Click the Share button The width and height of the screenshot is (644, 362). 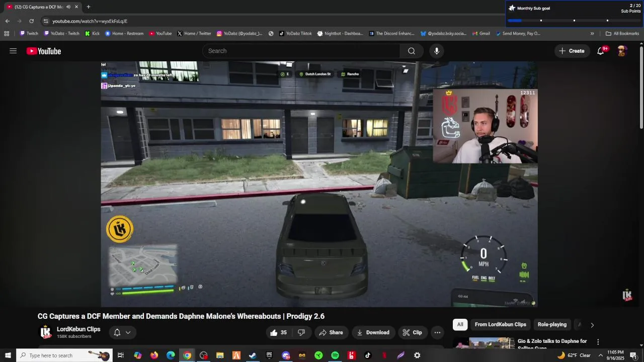pos(331,332)
